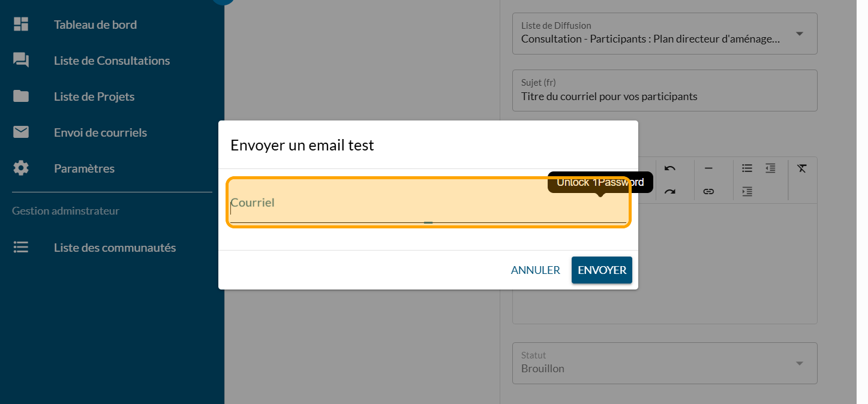
Task: Click the decrease indent icon
Action: click(x=770, y=168)
